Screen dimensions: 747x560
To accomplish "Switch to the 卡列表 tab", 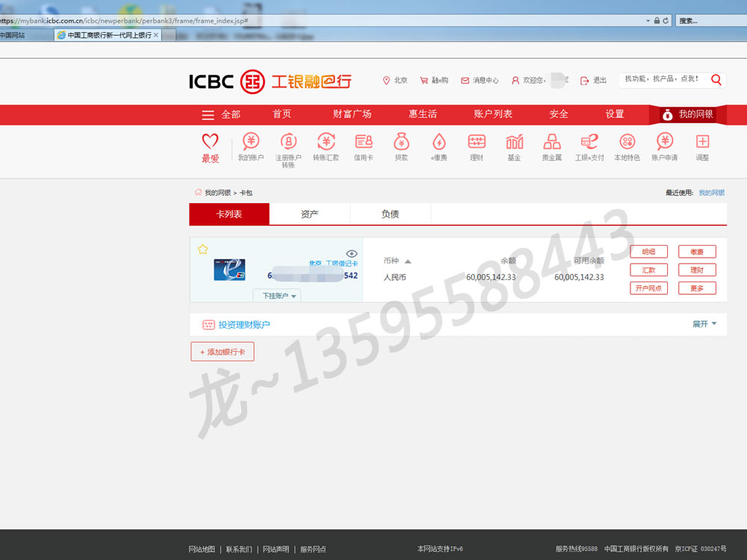I will pyautogui.click(x=229, y=214).
